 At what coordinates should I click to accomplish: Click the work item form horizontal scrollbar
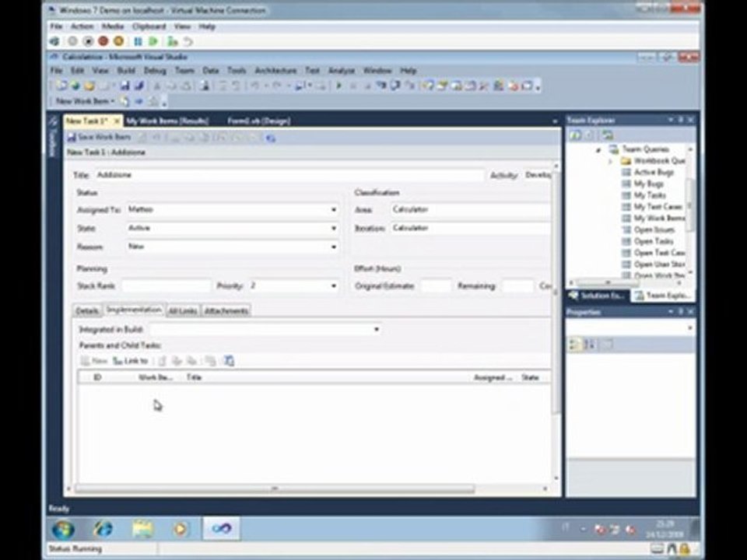coord(275,488)
